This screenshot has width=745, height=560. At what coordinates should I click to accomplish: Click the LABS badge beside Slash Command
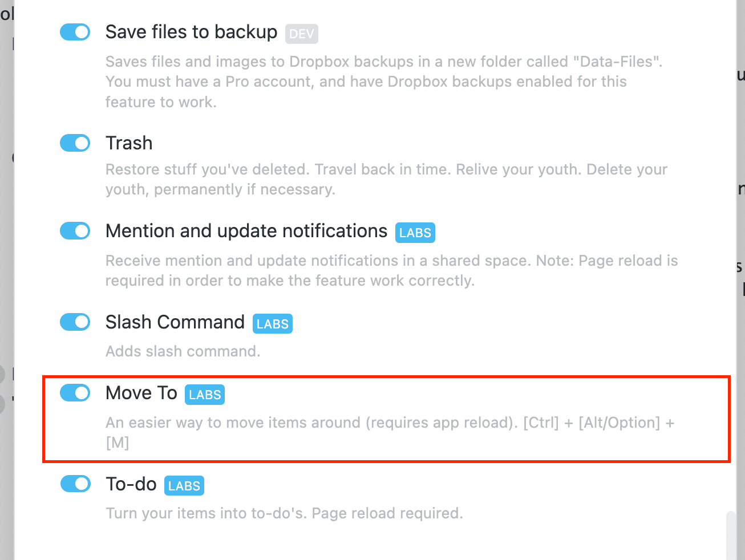[273, 324]
